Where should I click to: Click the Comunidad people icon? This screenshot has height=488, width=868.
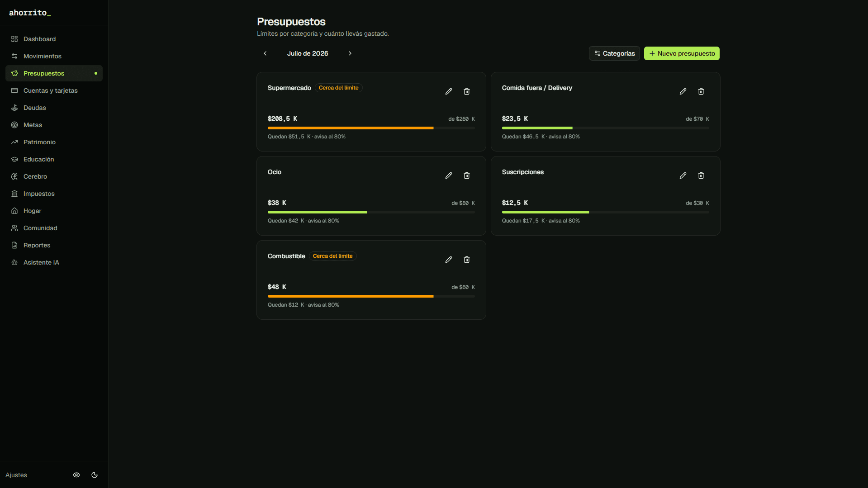pyautogui.click(x=14, y=228)
